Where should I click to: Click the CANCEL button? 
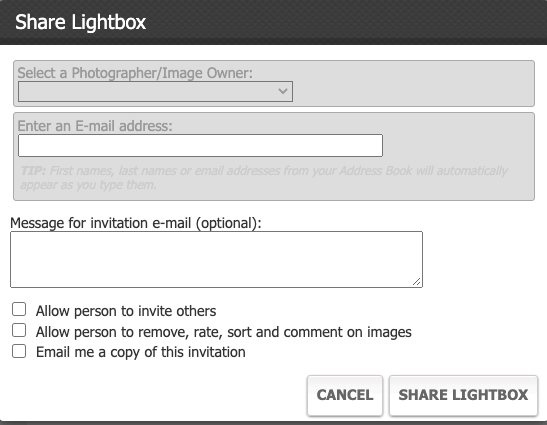pyautogui.click(x=345, y=395)
